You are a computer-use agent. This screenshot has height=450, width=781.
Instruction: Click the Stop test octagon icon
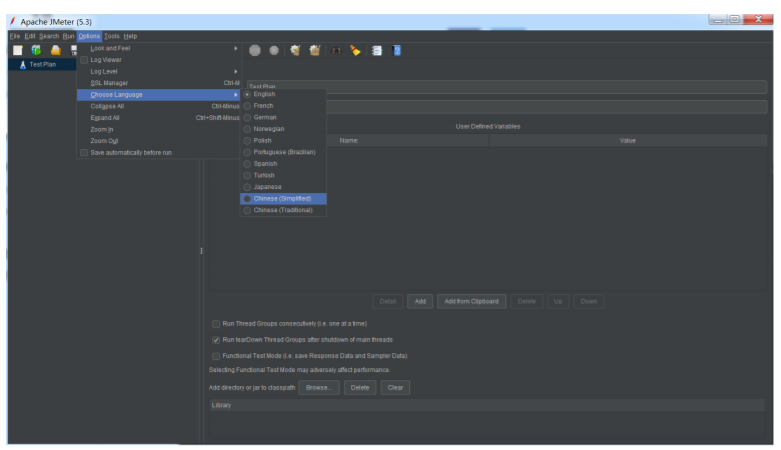point(255,50)
